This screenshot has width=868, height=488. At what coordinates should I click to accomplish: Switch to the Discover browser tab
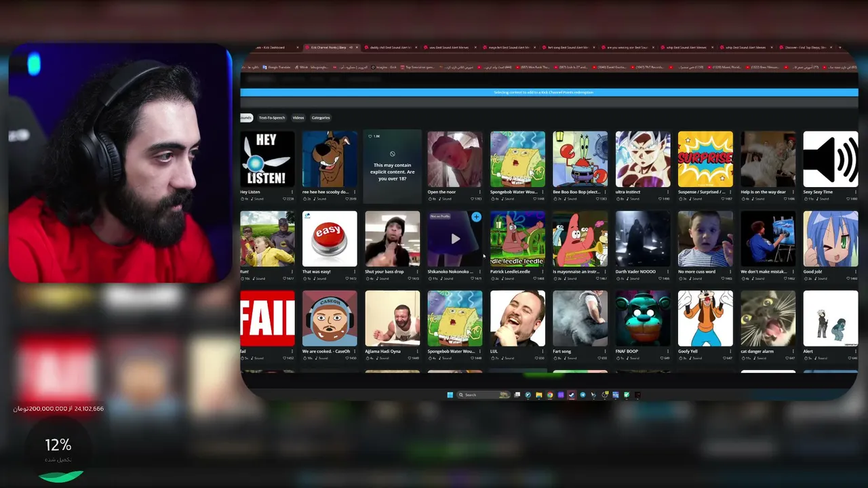pos(806,47)
